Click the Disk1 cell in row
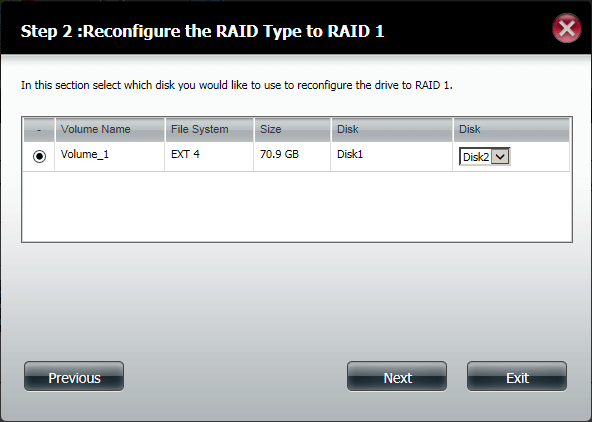This screenshot has width=592, height=422. [x=350, y=154]
